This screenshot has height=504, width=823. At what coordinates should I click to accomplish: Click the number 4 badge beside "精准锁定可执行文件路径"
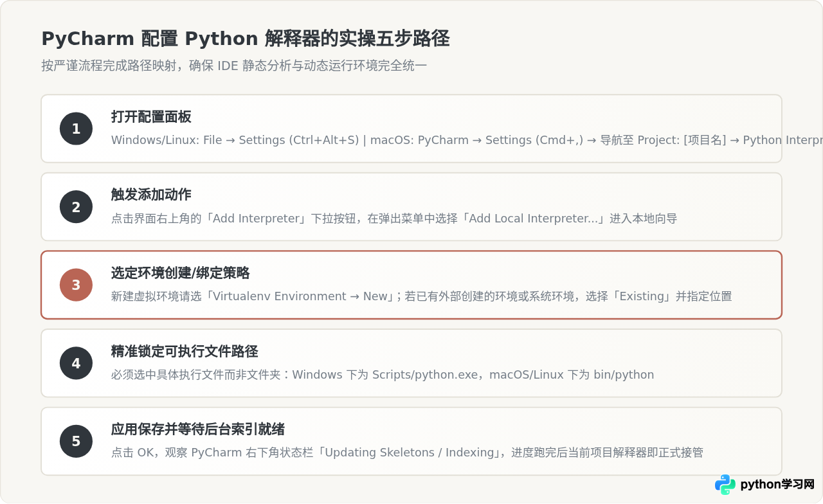[x=76, y=363]
